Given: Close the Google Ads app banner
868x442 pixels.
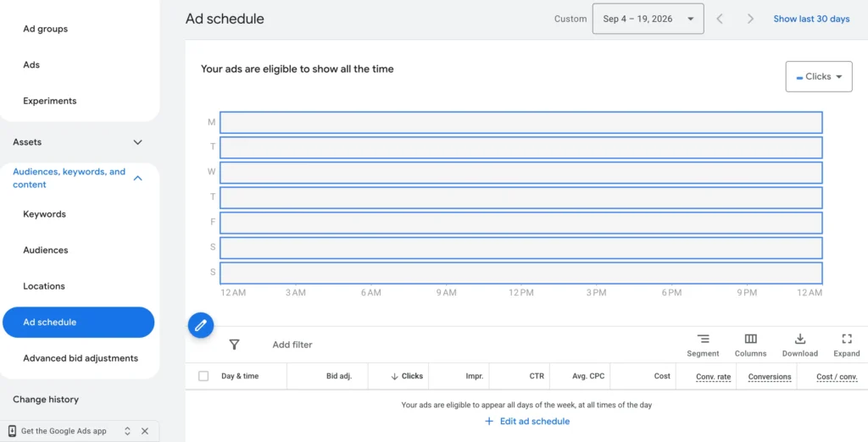Looking at the screenshot, I should tap(144, 431).
